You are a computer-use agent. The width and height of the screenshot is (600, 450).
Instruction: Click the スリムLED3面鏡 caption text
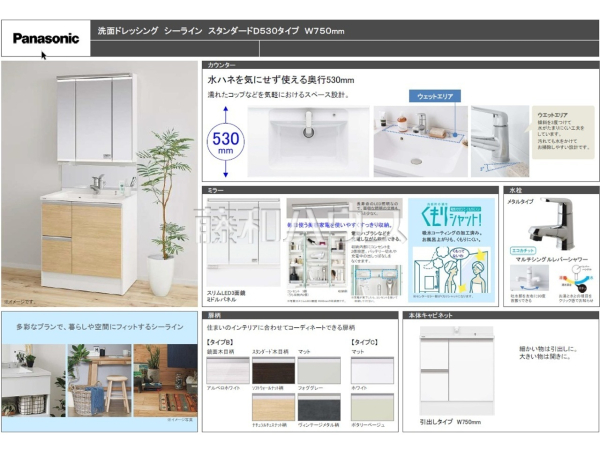[226, 293]
